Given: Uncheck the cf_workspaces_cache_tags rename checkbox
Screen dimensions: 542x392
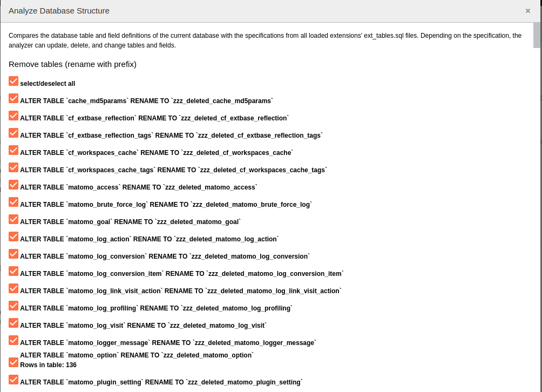Looking at the screenshot, I should coord(13,168).
